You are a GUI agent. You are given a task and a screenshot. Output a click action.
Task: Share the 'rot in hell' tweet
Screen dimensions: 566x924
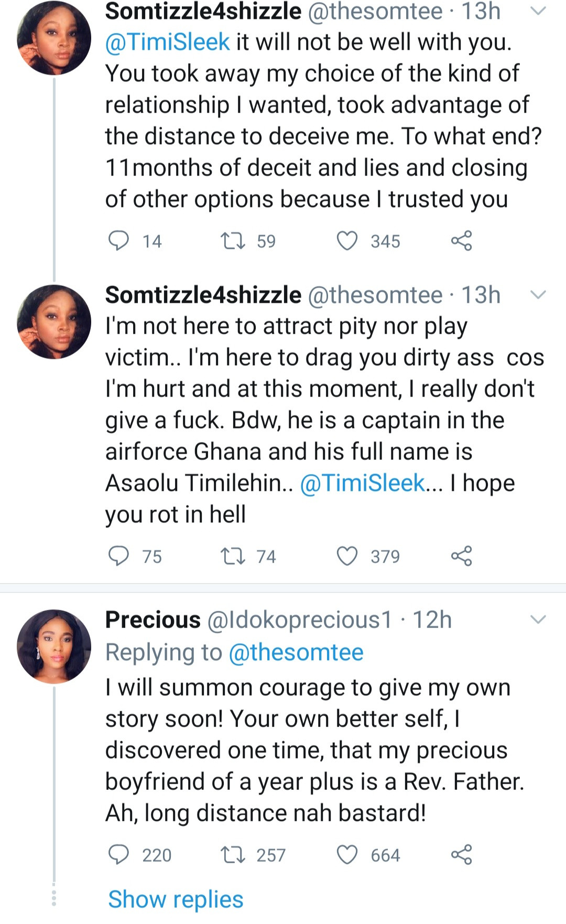(461, 556)
